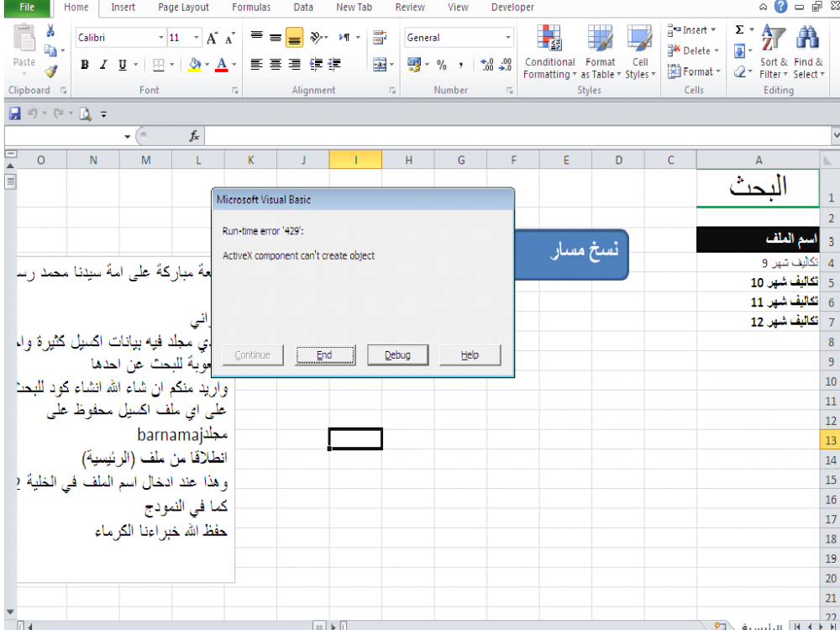Center text horizontally

coord(276,65)
